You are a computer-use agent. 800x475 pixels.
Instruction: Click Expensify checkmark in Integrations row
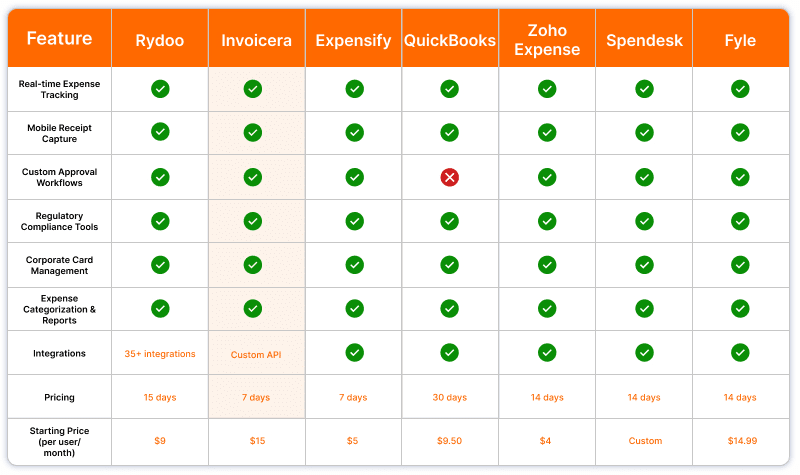tap(355, 353)
